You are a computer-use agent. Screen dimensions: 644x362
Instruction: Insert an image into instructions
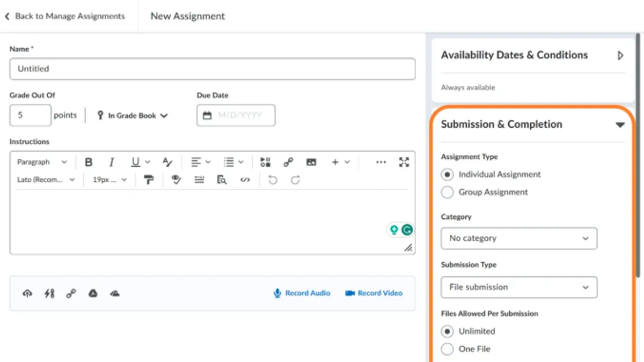pos(311,162)
